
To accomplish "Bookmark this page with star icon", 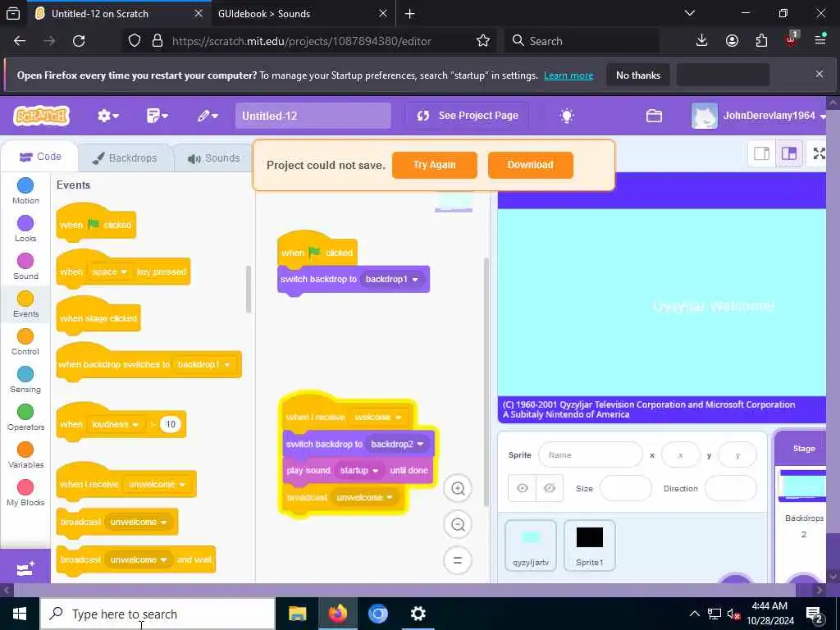I will pos(482,41).
